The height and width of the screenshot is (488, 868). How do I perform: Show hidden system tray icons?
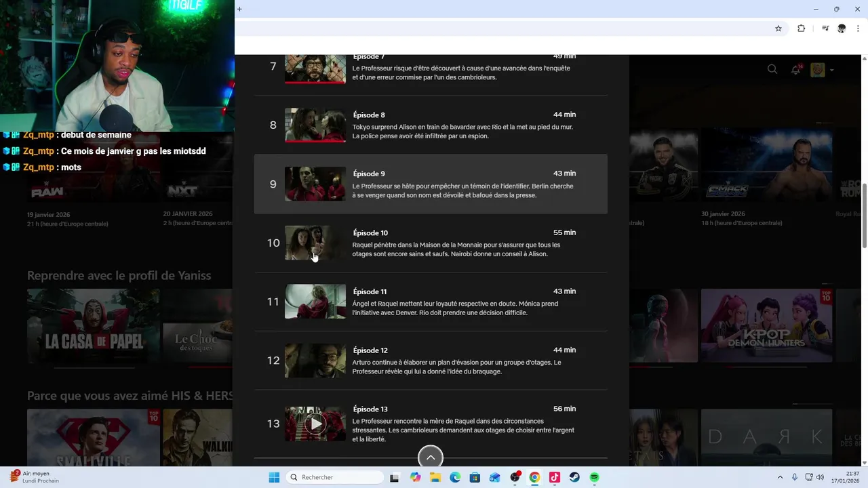pyautogui.click(x=780, y=477)
